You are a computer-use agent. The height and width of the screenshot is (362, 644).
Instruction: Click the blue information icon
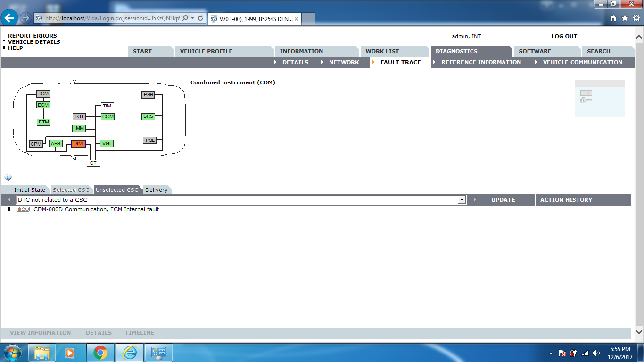tap(8, 177)
